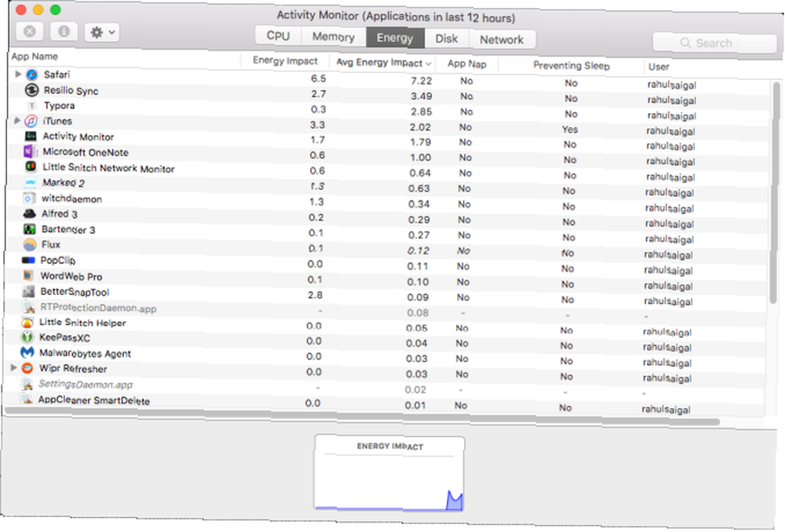Click the horizontal scrollbar at bottom
Screen dimensions: 785x532
tap(363, 416)
